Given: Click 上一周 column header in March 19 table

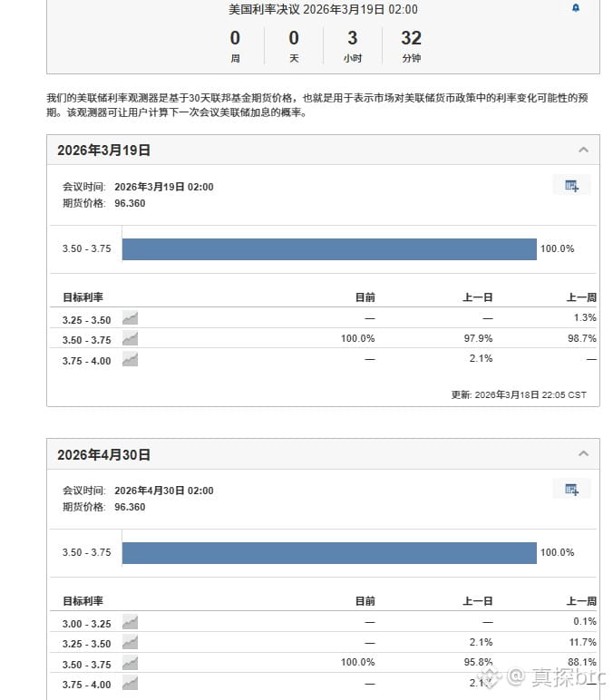Looking at the screenshot, I should (x=581, y=297).
